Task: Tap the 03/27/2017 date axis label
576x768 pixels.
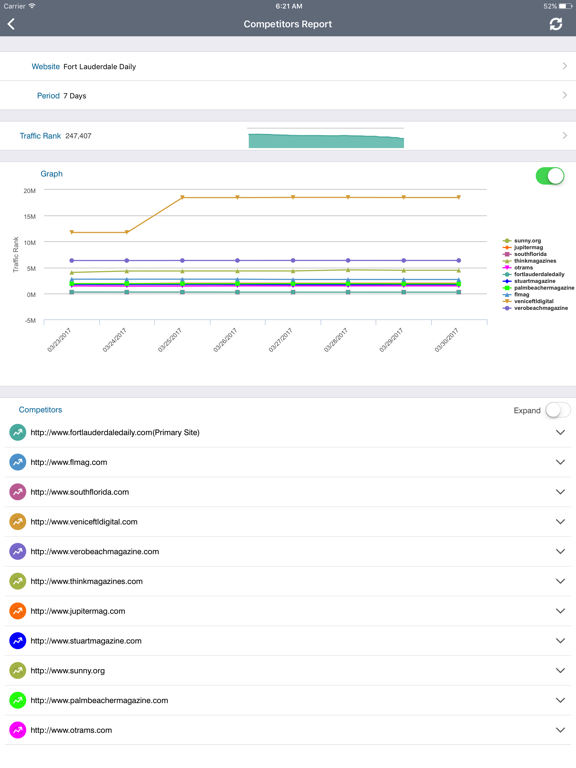Action: (281, 340)
